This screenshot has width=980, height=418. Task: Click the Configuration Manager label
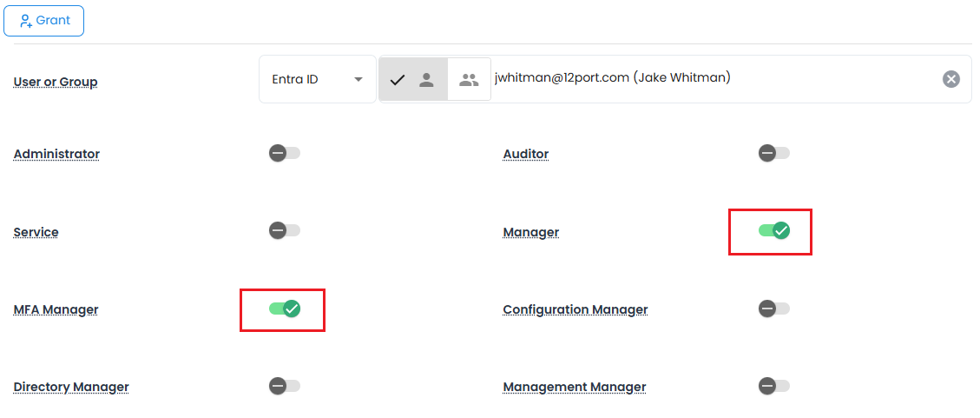tap(575, 310)
